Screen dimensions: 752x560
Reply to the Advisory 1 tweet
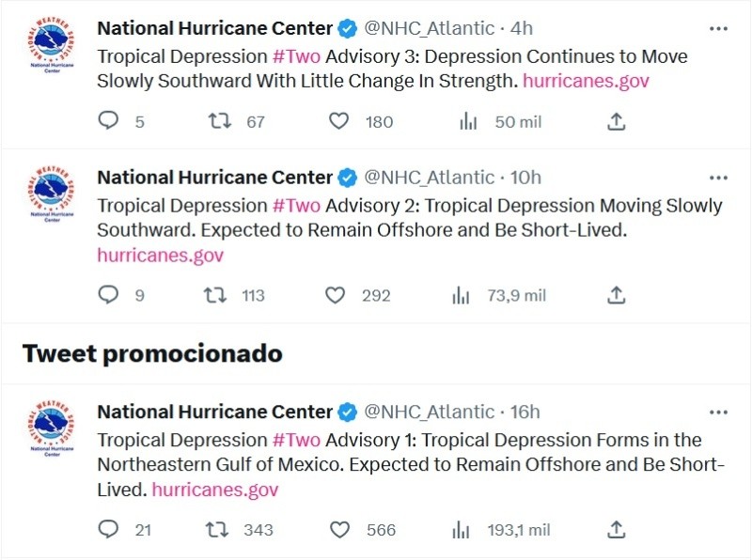pyautogui.click(x=109, y=530)
